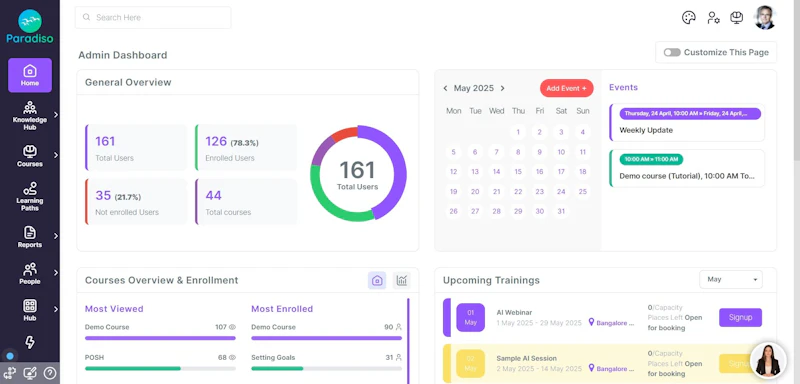Open the user profile avatar

764,18
